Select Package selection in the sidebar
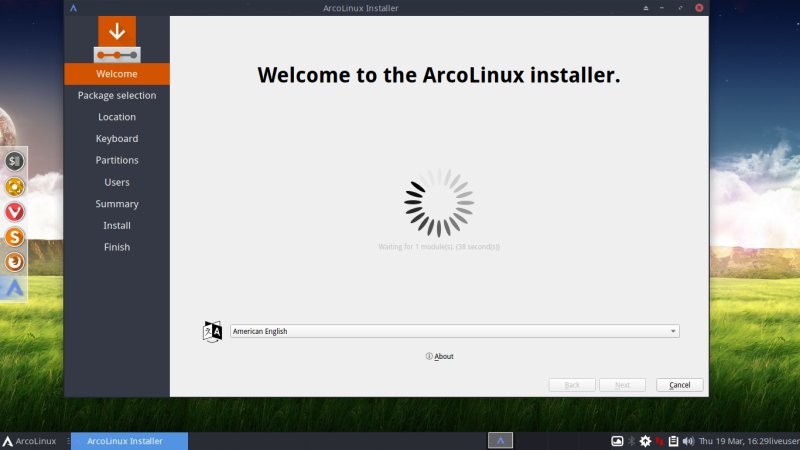 click(117, 95)
